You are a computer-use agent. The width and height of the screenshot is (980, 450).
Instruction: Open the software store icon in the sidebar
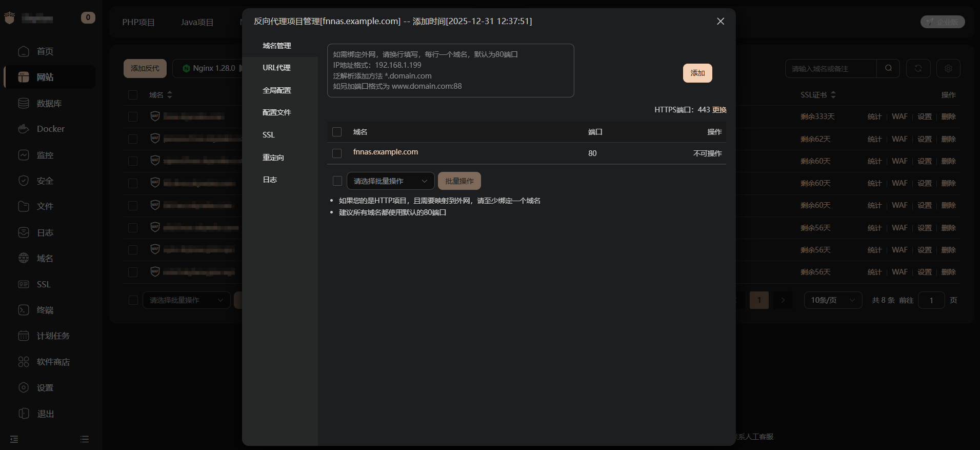[x=24, y=362]
